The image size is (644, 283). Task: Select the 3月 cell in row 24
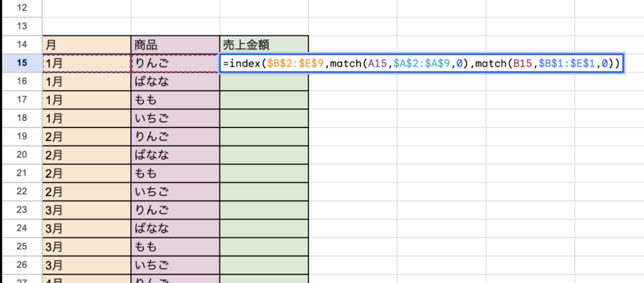coord(86,229)
